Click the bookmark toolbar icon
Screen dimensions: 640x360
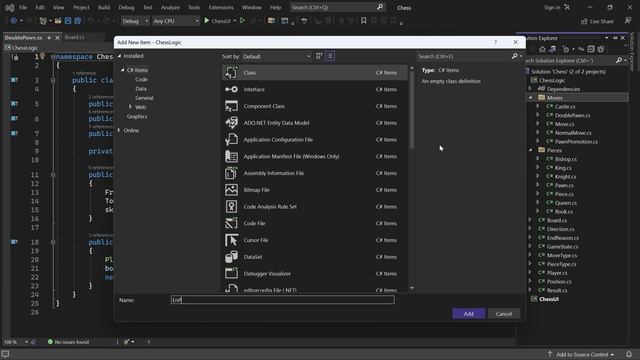click(363, 20)
